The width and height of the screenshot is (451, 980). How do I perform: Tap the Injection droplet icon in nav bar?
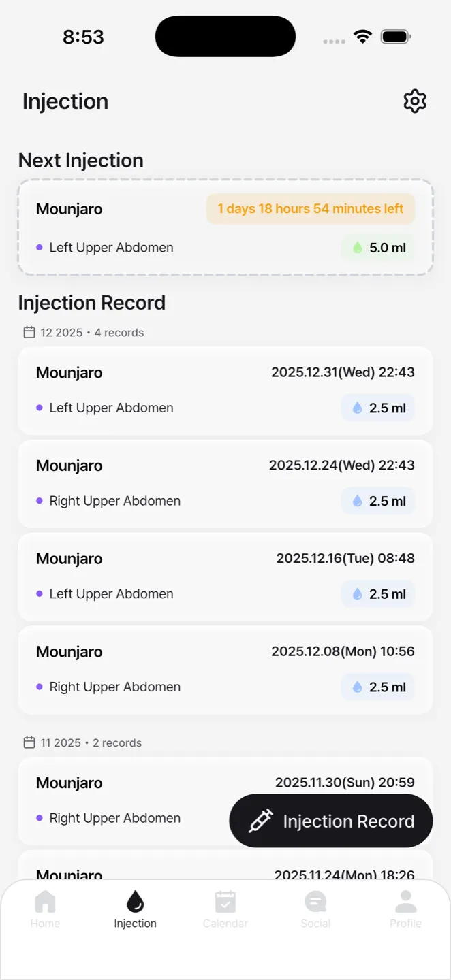coord(135,902)
